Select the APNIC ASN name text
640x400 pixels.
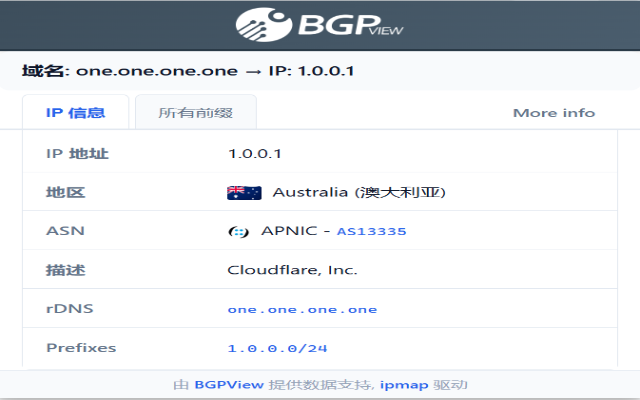tap(289, 231)
